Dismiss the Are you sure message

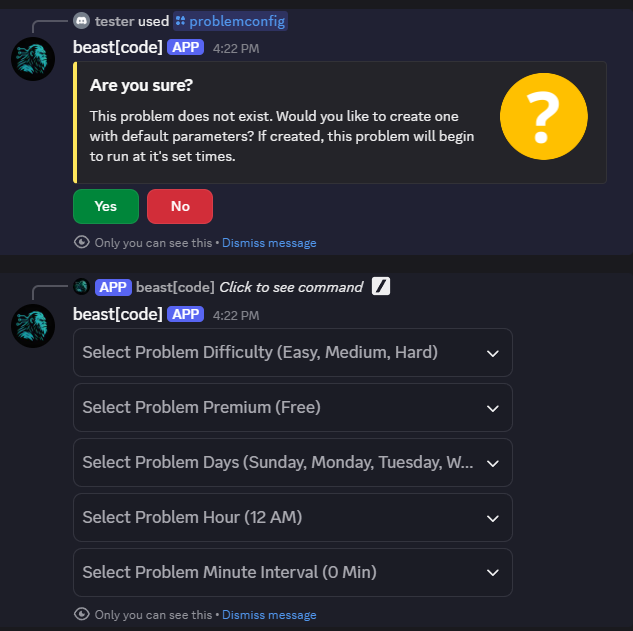click(x=269, y=243)
